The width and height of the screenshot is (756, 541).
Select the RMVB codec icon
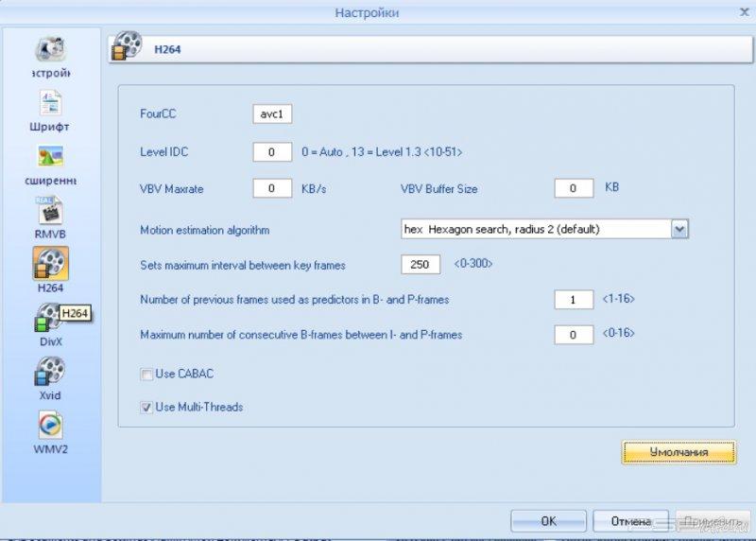point(50,210)
